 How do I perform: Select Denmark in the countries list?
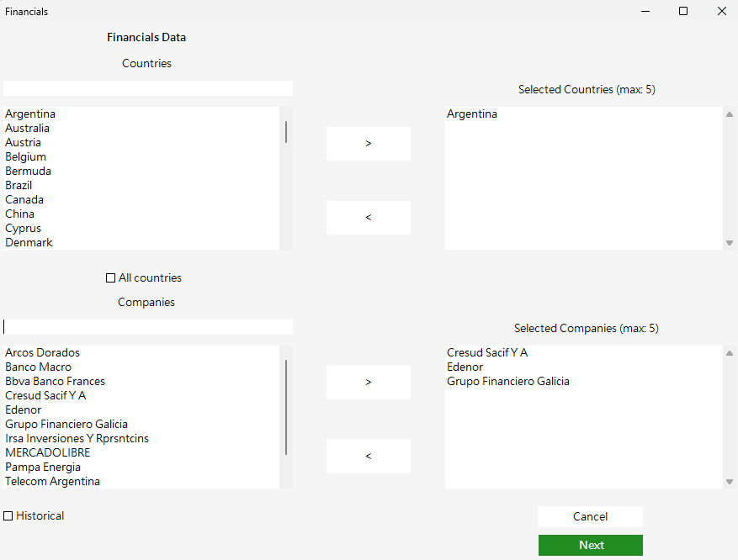tap(29, 242)
